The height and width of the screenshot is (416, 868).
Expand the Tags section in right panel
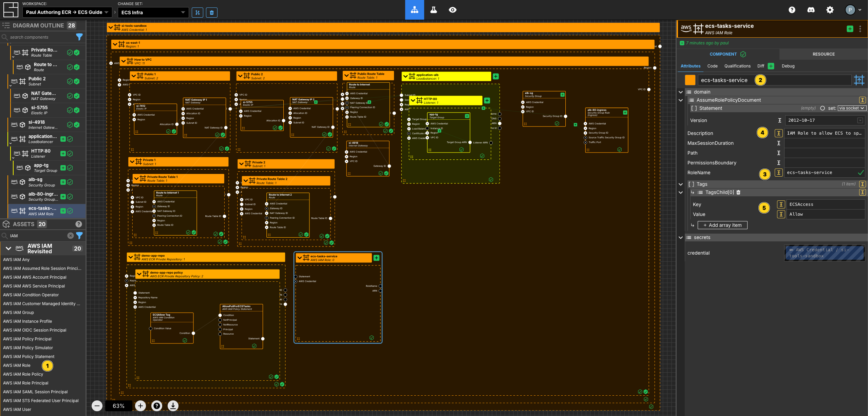682,184
